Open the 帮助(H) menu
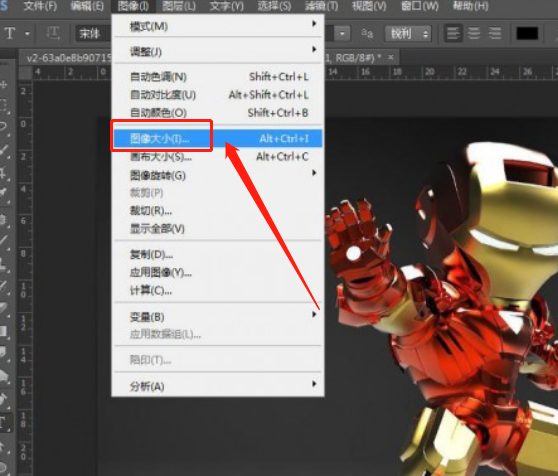Viewport: 558px width, 476px height. 470,6
